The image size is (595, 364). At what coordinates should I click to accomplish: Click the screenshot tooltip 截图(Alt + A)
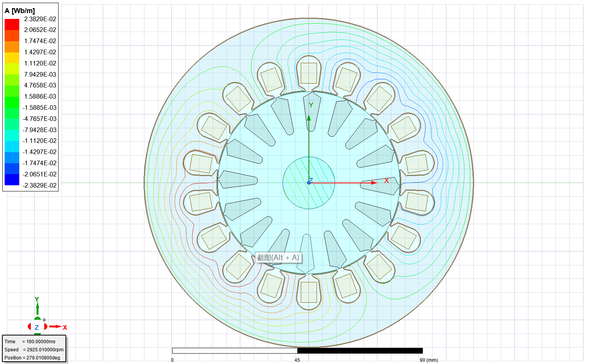pos(278,258)
